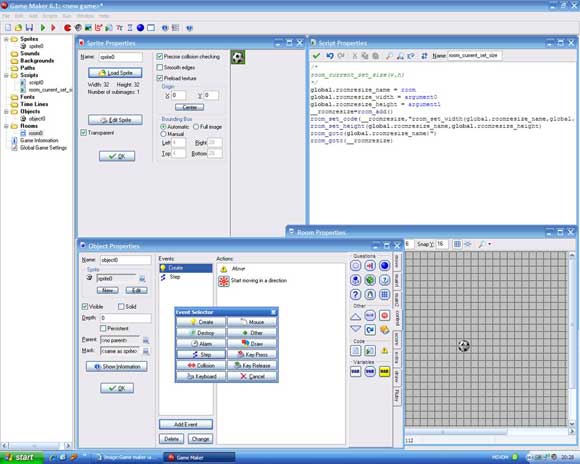This screenshot has height=464, width=580.
Task: Enable the Smooth edges checkbox
Action: coord(160,67)
